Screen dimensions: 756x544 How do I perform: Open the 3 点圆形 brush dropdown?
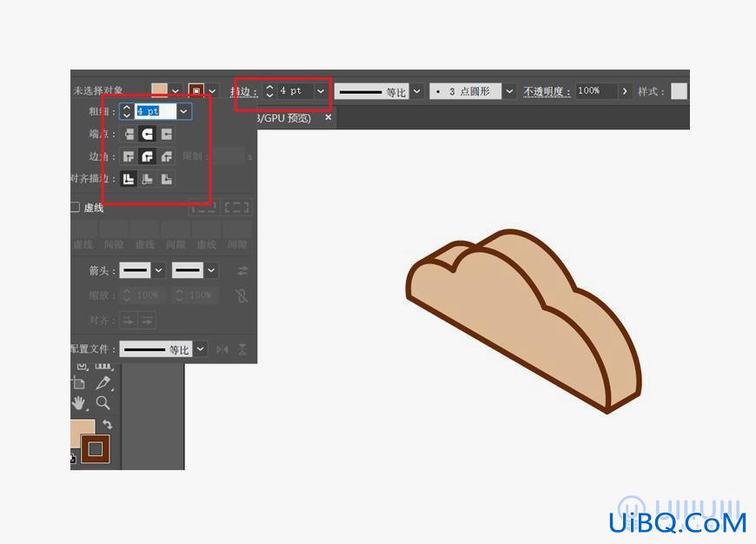(x=509, y=91)
